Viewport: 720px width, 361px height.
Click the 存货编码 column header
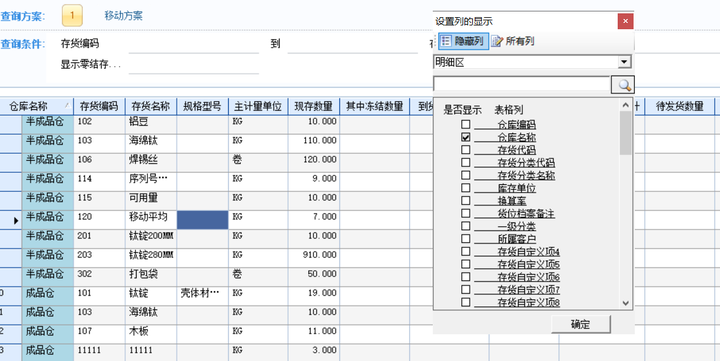[x=99, y=107]
